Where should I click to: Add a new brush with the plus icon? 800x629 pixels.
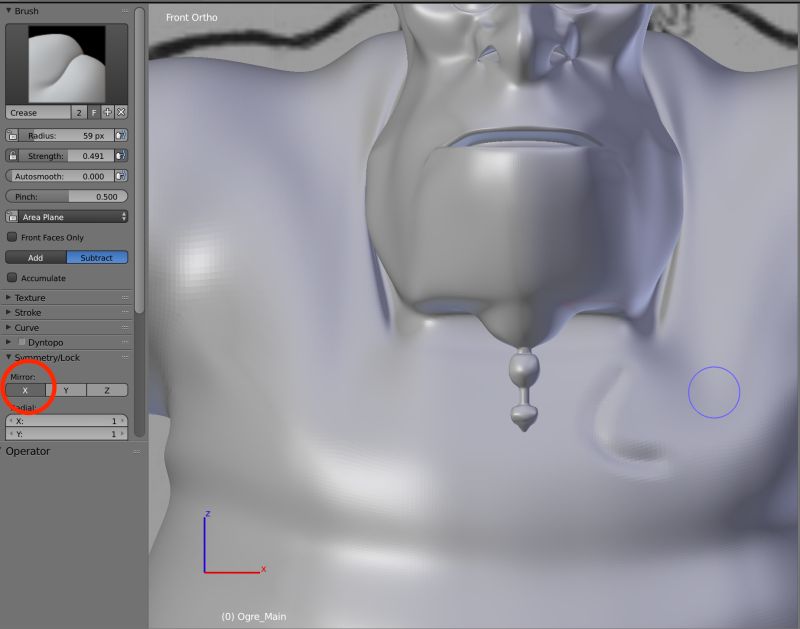[107, 112]
